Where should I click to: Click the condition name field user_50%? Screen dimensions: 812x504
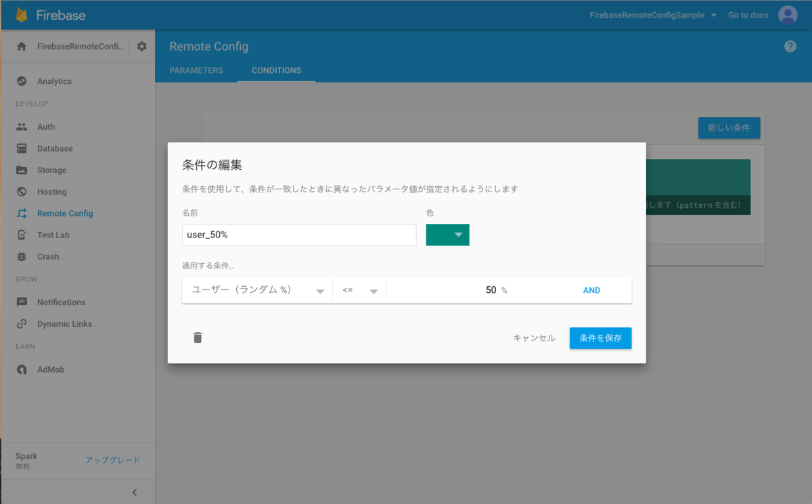click(299, 235)
